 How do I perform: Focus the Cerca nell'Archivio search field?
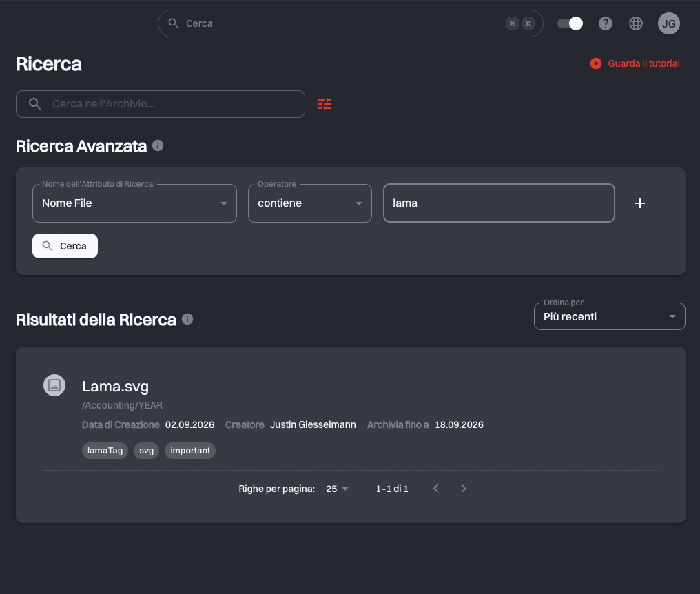(161, 104)
